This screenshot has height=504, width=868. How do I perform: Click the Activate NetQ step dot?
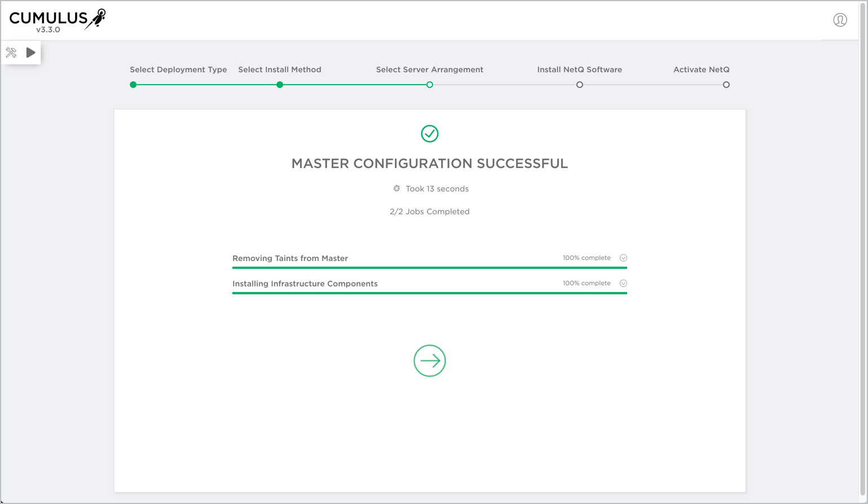726,85
